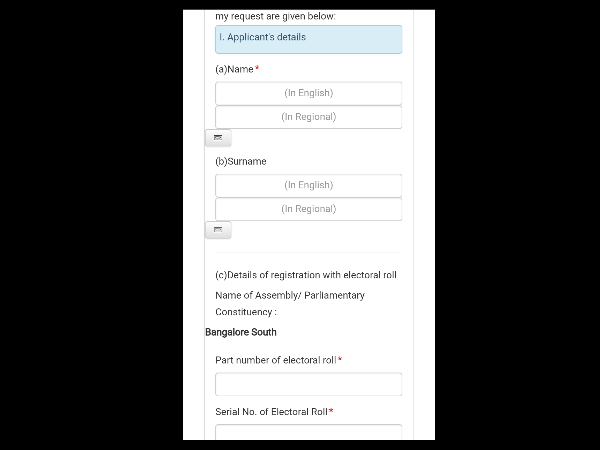Image resolution: width=600 pixels, height=450 pixels.
Task: Select the Surname (In Regional) field
Action: pos(308,209)
